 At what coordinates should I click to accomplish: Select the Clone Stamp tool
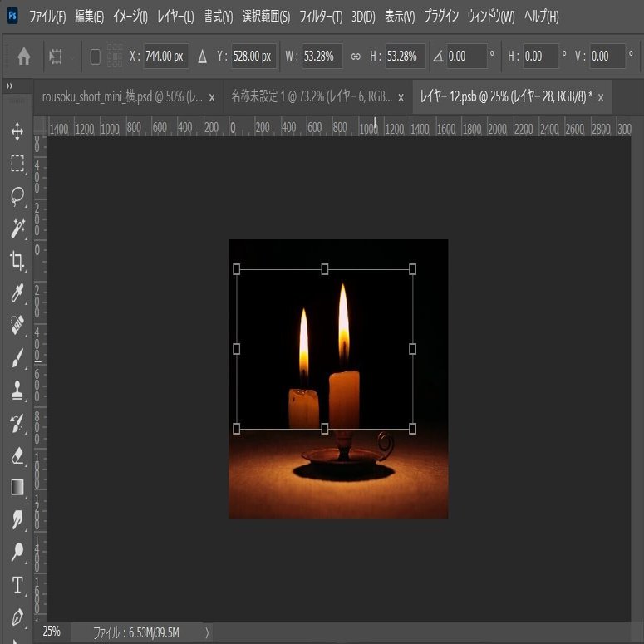point(17,391)
